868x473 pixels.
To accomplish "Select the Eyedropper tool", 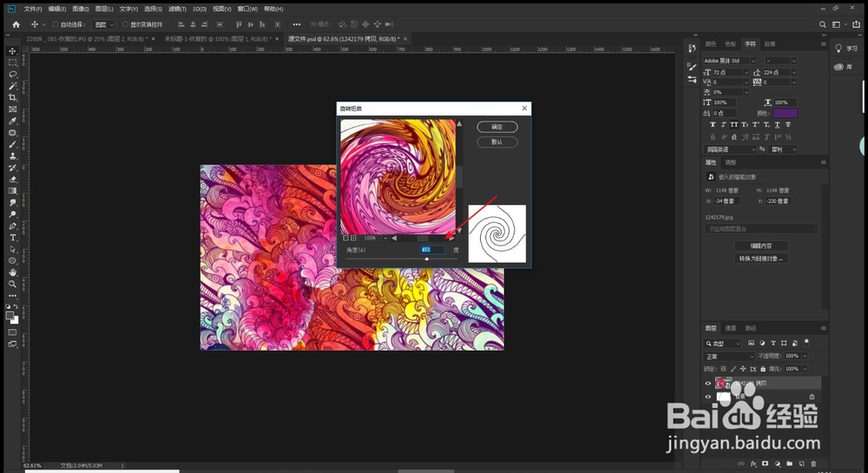I will [12, 121].
